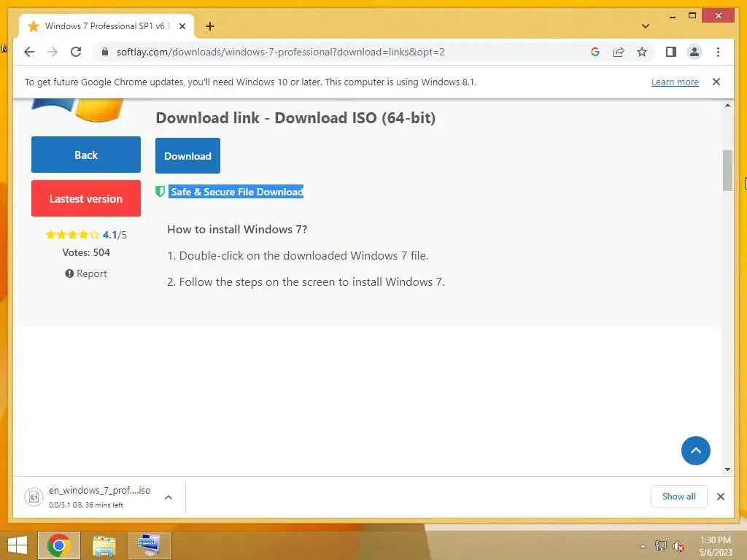Screen dimensions: 747x560
Task: Click the scrollbar up arrow
Action: tap(727, 105)
